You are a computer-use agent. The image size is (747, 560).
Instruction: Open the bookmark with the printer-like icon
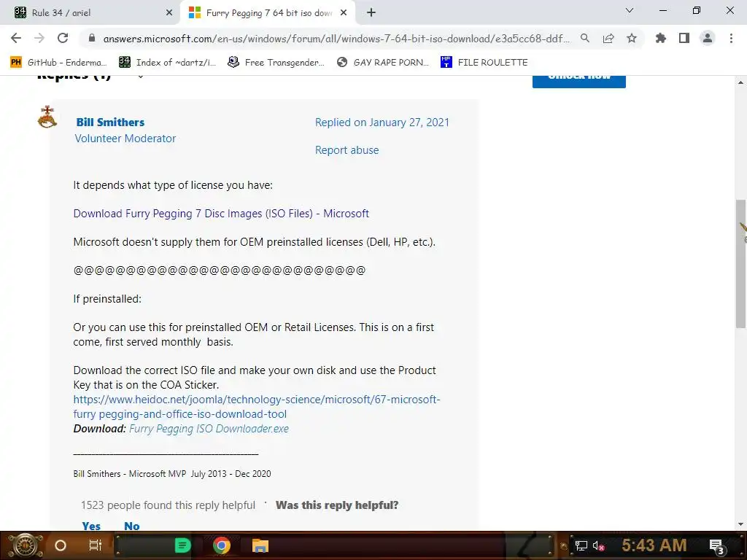(x=276, y=63)
